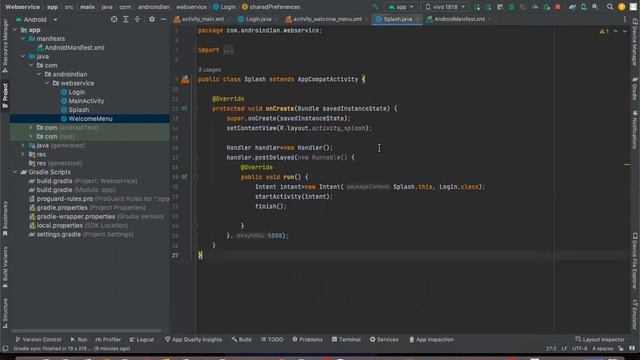Click Project panel horizontal scrollbar

(87, 331)
